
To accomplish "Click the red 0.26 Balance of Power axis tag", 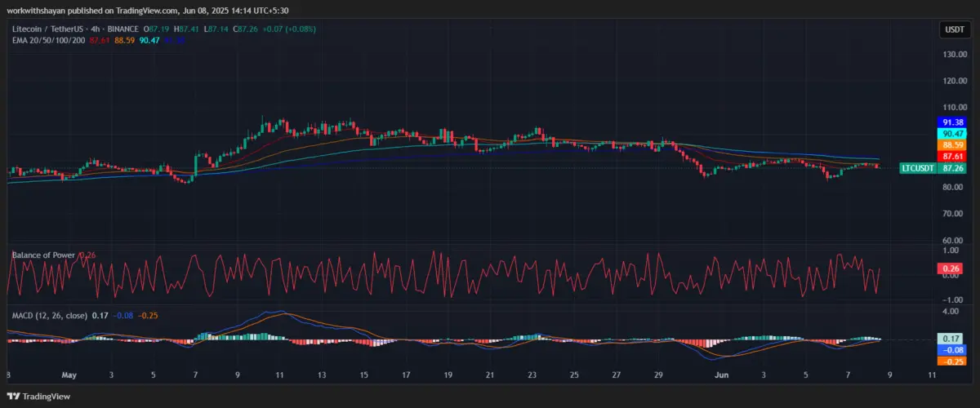I will pyautogui.click(x=951, y=268).
